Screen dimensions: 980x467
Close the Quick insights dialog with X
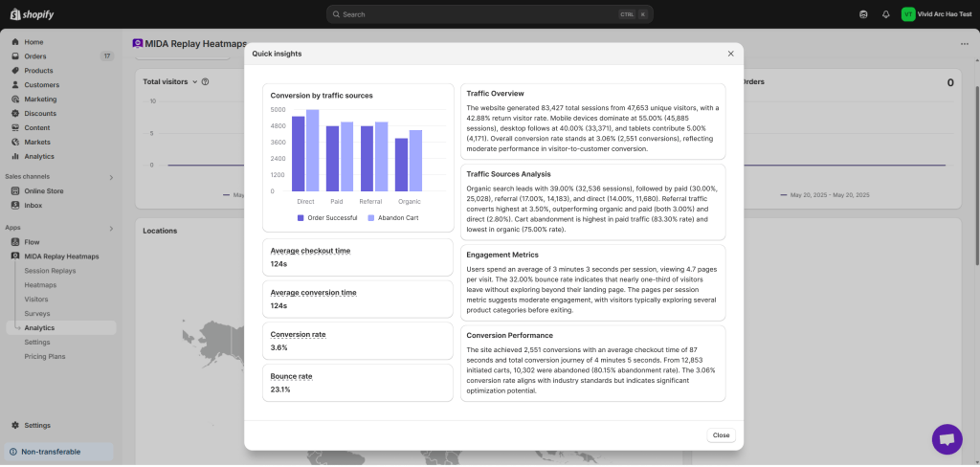(x=730, y=54)
